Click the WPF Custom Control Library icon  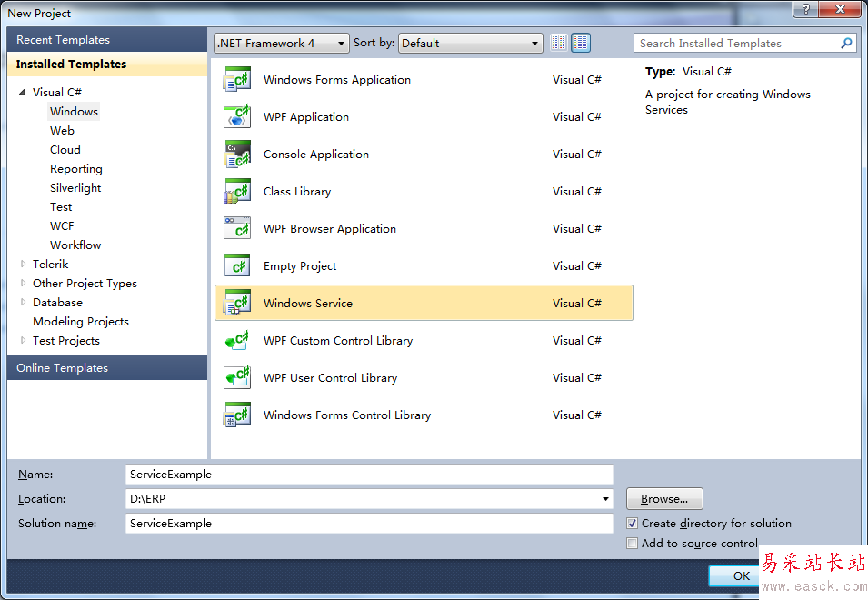pos(237,340)
